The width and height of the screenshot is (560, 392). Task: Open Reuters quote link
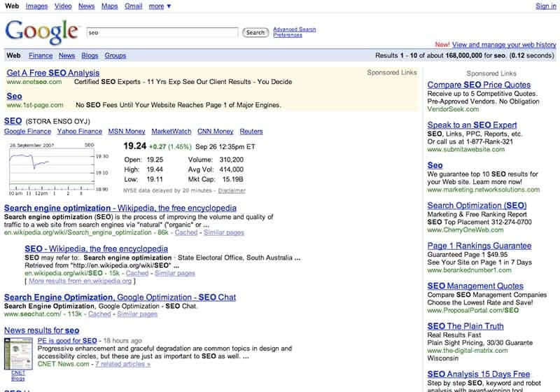click(251, 132)
